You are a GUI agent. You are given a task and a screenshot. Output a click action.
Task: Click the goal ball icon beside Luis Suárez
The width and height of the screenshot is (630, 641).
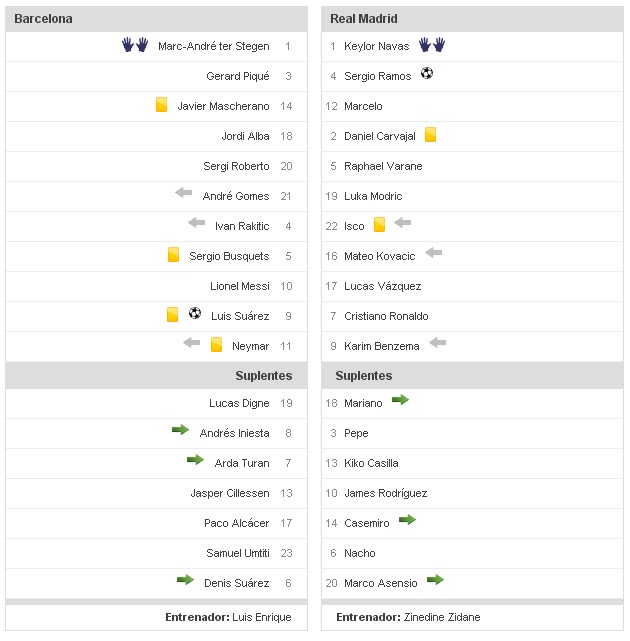tap(195, 314)
